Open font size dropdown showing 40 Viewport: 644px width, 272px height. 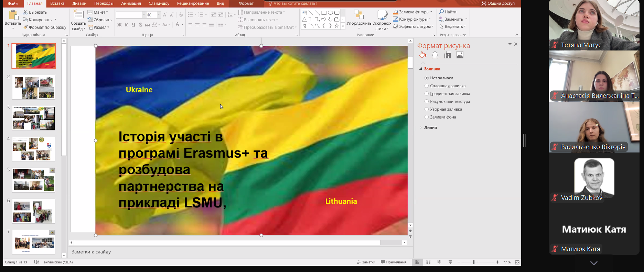click(x=159, y=15)
